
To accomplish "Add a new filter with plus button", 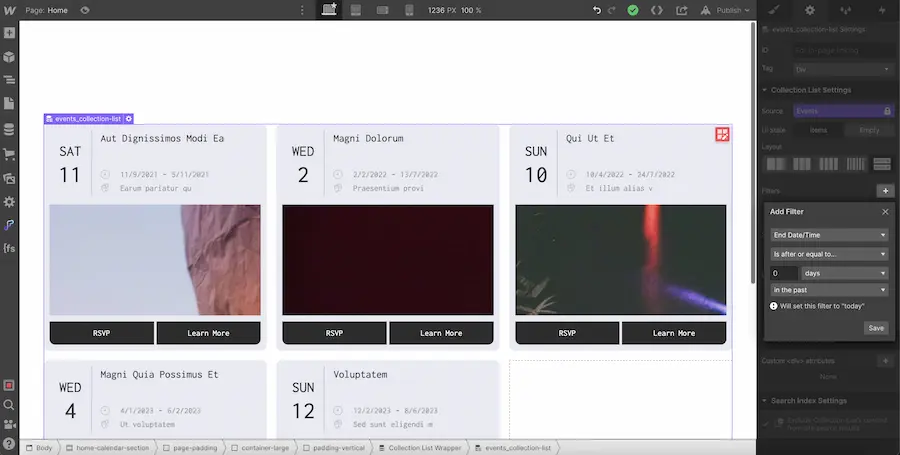I will pyautogui.click(x=885, y=191).
